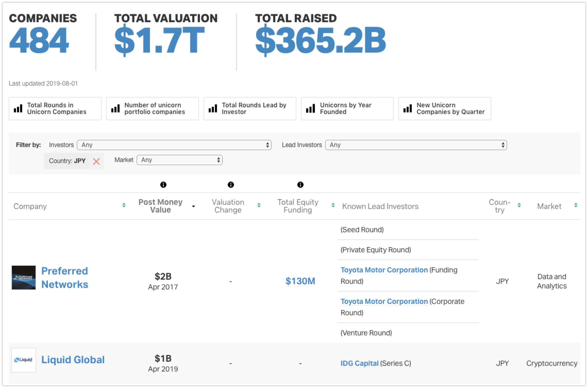Image resolution: width=588 pixels, height=388 pixels.
Task: Click info icon above Valuation Change
Action: click(231, 185)
